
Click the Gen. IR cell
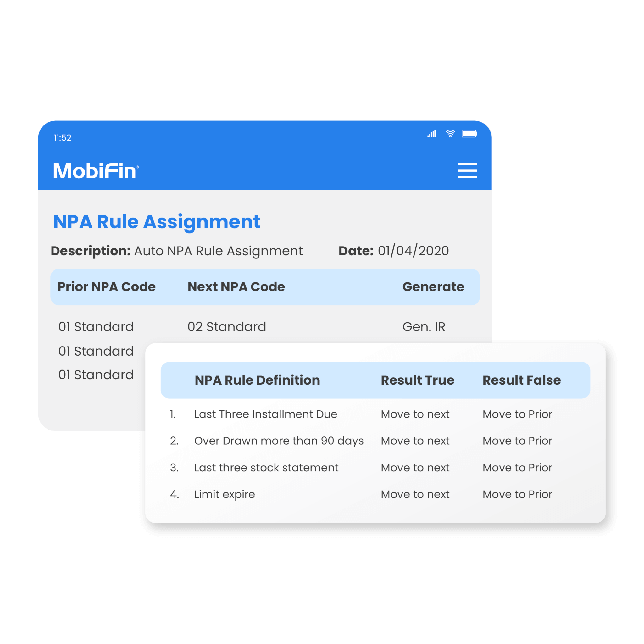[424, 327]
